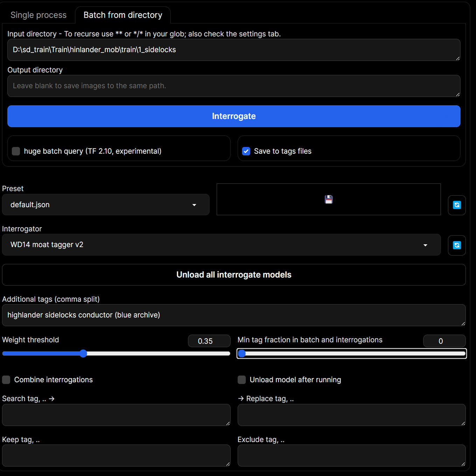This screenshot has width=476, height=476.
Task: Click the Input directory path field
Action: pos(234,50)
